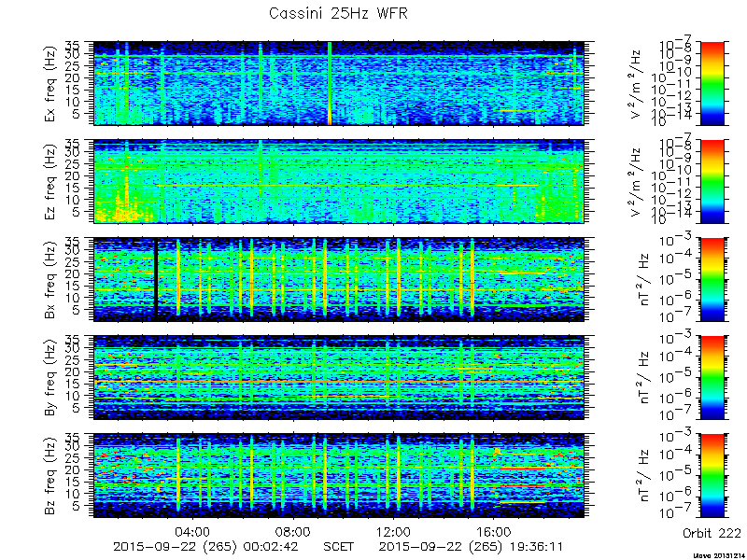Click the 12:00 time axis label
This screenshot has width=747, height=560.
tap(394, 531)
